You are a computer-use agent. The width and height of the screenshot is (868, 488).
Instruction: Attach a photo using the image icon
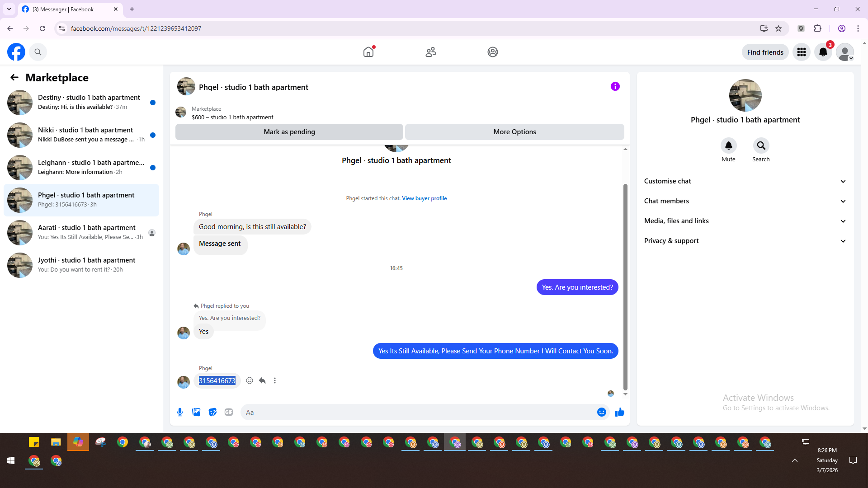point(196,412)
